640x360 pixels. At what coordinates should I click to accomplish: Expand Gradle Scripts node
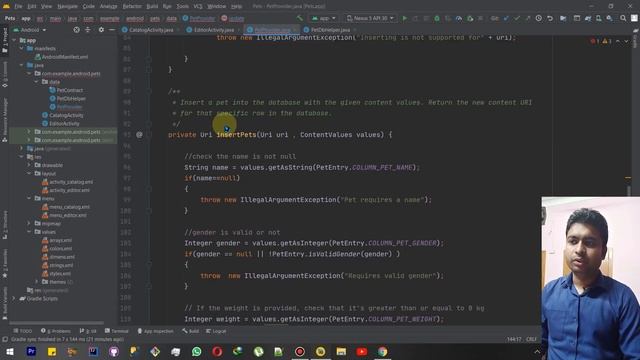(x=14, y=298)
